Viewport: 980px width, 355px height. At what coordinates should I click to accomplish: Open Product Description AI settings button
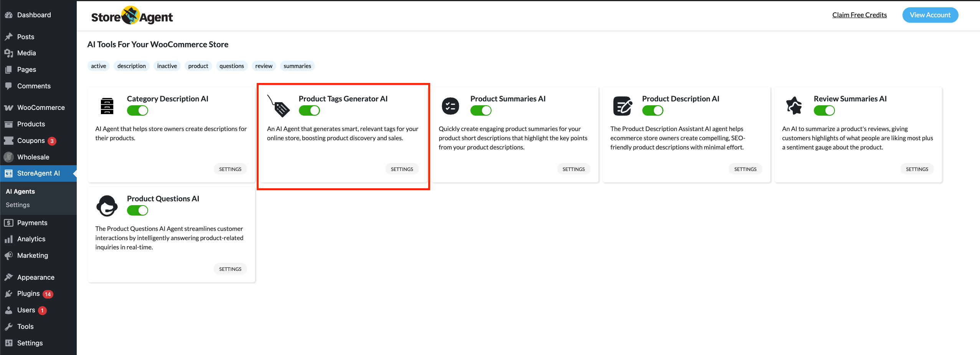pos(746,169)
